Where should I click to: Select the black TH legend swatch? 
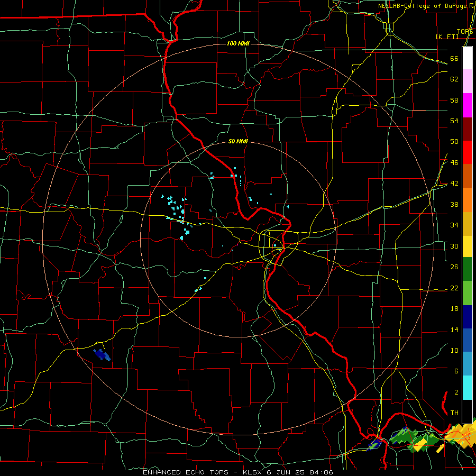coord(467,411)
